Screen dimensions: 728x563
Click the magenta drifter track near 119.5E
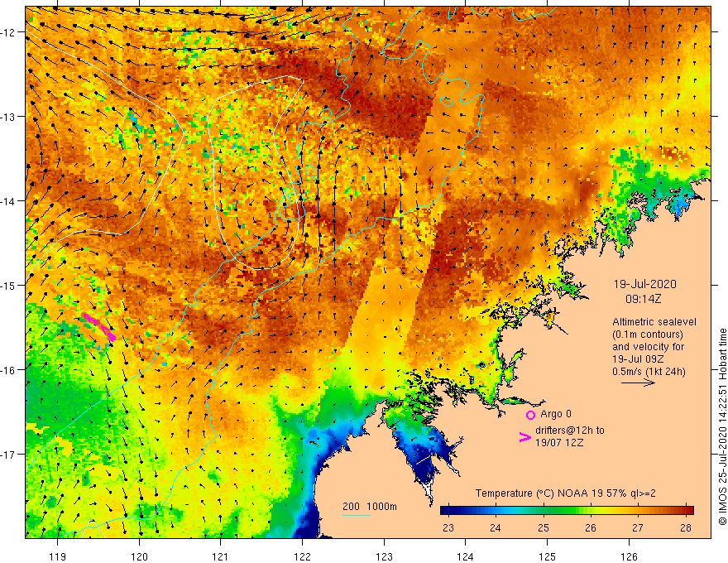[x=99, y=327]
